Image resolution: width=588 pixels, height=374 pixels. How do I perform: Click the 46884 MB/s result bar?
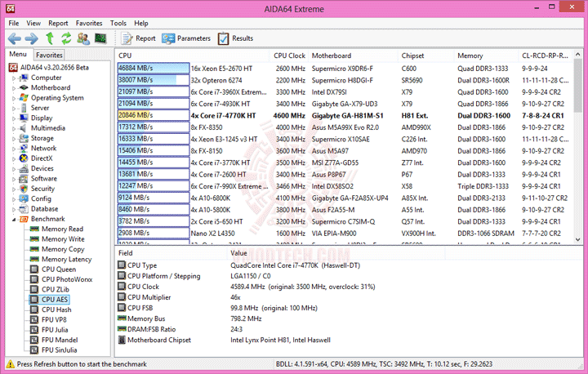154,68
